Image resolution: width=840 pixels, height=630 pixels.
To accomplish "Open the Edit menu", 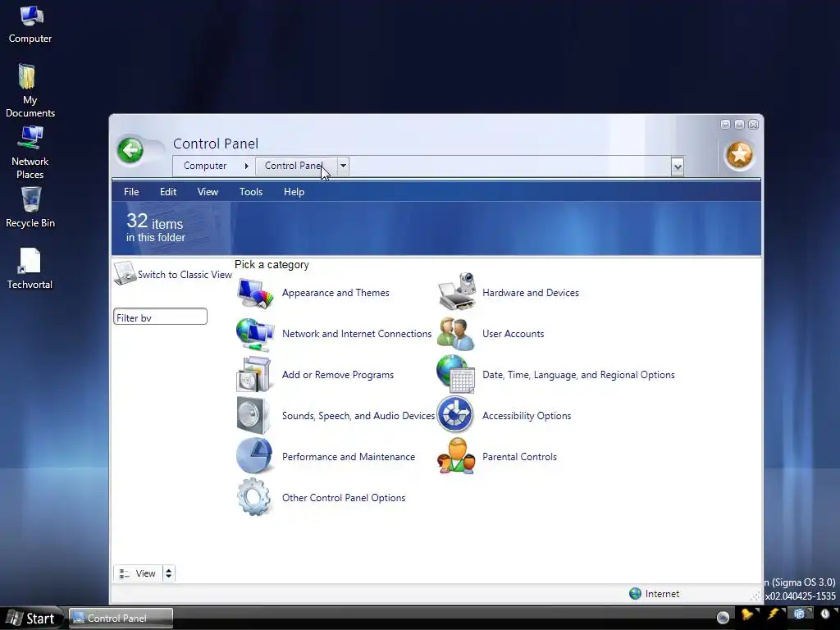I will tap(167, 192).
